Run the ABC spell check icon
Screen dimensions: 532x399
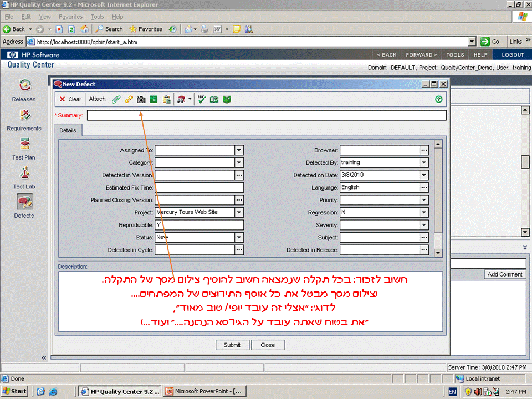point(202,99)
